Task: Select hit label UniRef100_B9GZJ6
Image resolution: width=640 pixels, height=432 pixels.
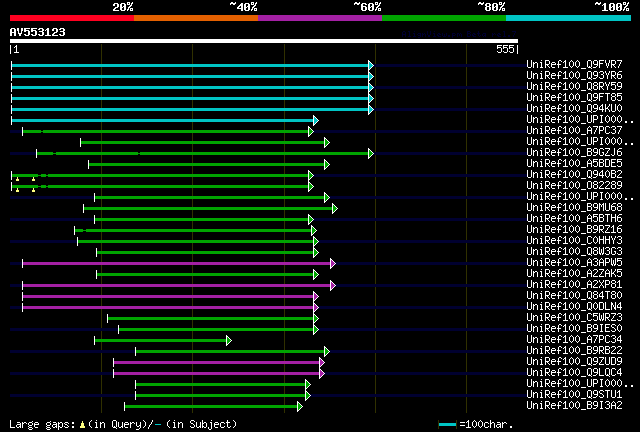Action: click(574, 152)
